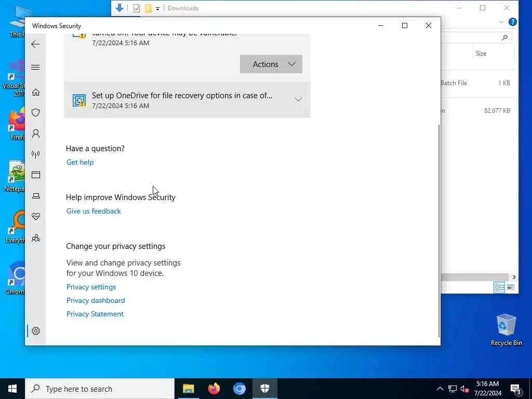
Task: Open Family options icon
Action: click(x=36, y=238)
